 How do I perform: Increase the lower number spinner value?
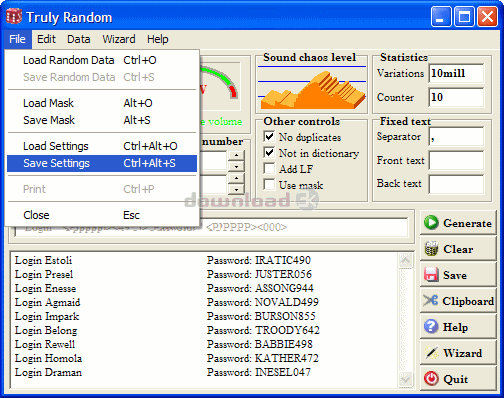(236, 178)
